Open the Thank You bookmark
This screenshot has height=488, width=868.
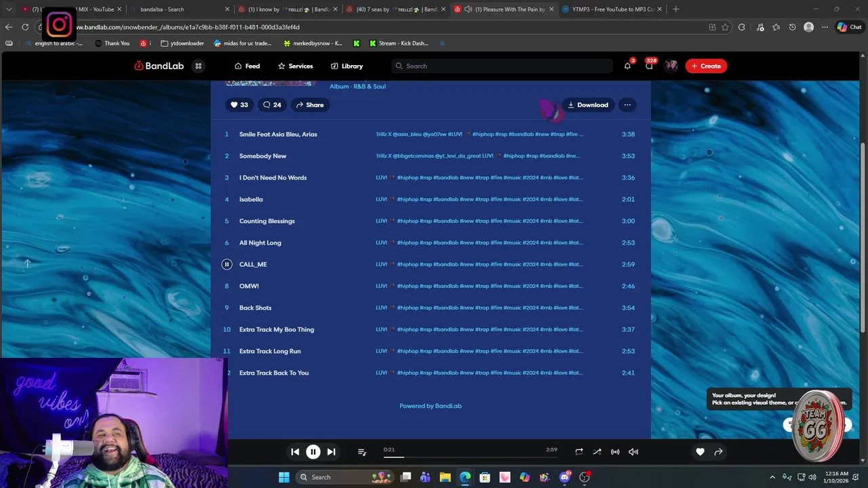click(x=112, y=43)
